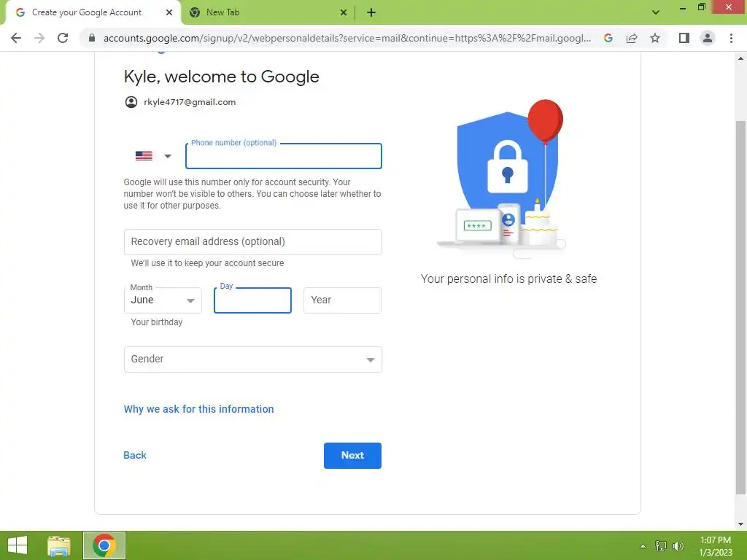Click the URL address bar

tap(347, 38)
